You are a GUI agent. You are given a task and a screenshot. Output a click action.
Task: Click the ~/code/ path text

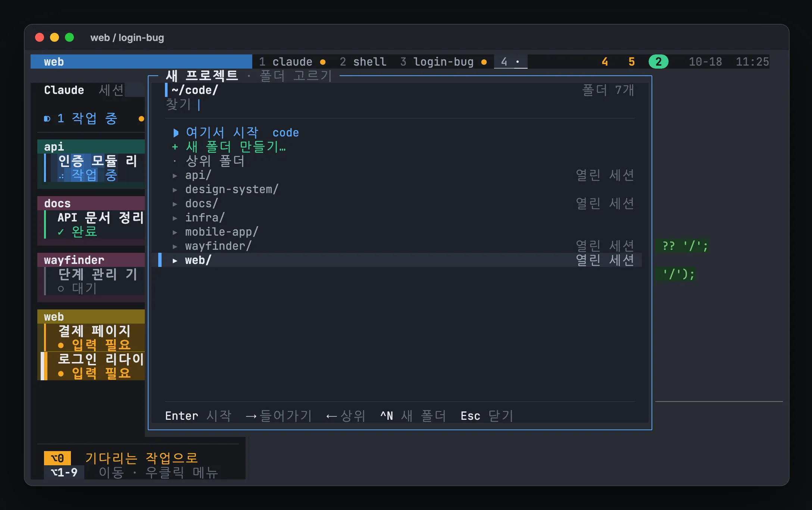(195, 90)
